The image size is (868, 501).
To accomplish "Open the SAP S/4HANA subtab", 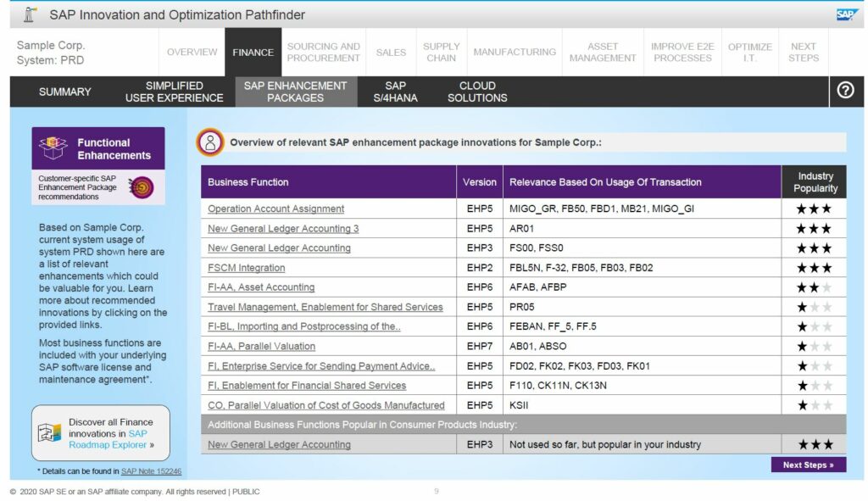I will pyautogui.click(x=395, y=92).
